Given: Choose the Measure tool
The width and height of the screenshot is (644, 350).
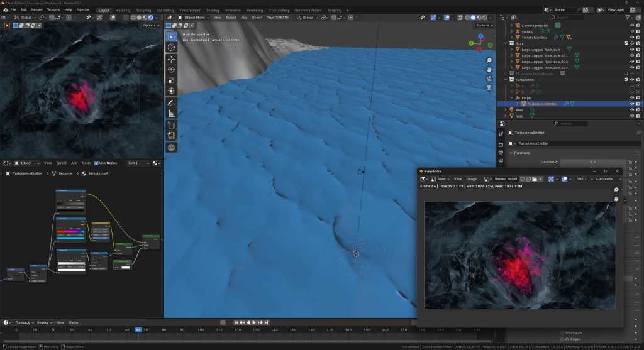Looking at the screenshot, I should 171,113.
